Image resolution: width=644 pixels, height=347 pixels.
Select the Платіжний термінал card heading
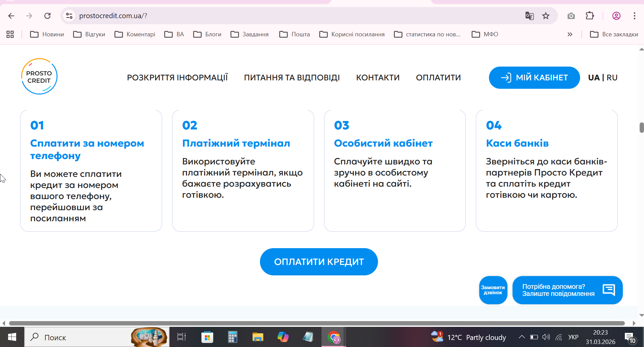(236, 143)
